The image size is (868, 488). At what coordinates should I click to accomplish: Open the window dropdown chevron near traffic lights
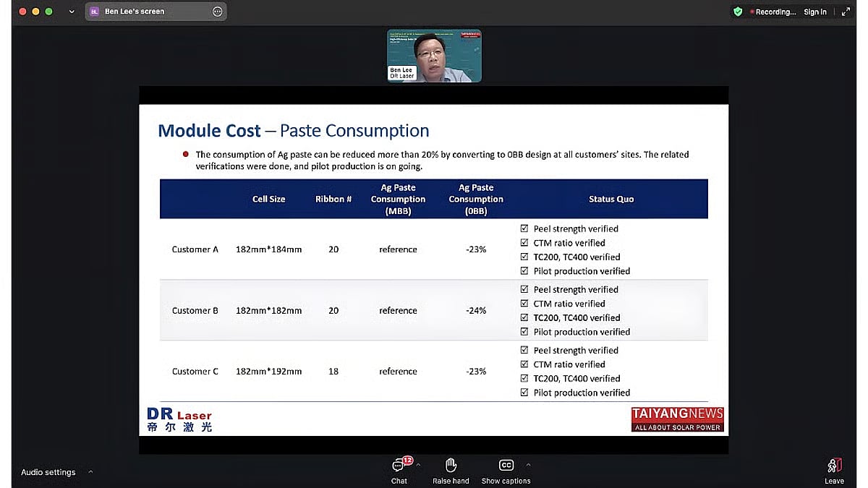tap(71, 12)
